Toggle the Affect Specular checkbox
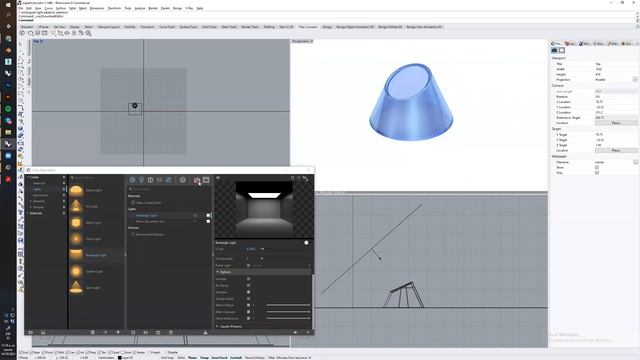 pyautogui.click(x=248, y=311)
